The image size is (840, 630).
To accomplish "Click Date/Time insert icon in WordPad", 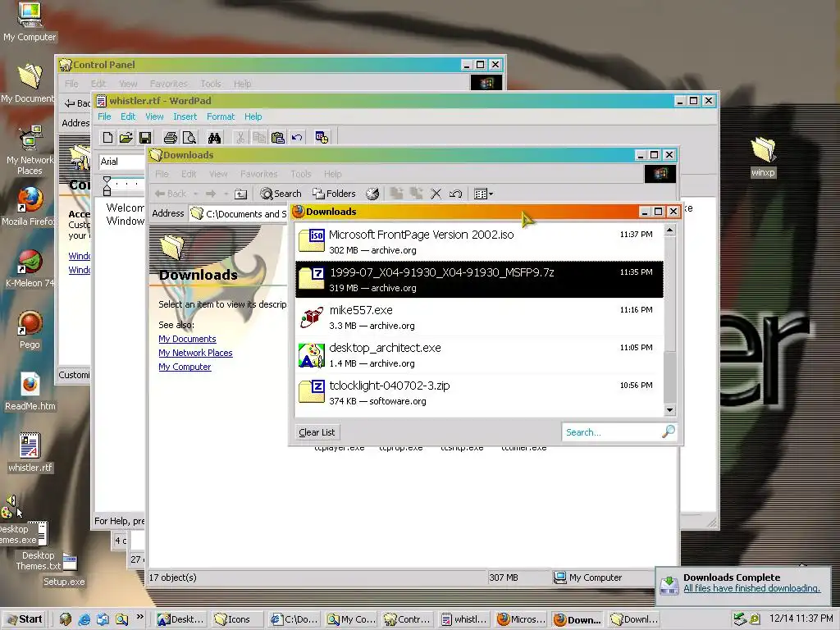I will click(322, 138).
